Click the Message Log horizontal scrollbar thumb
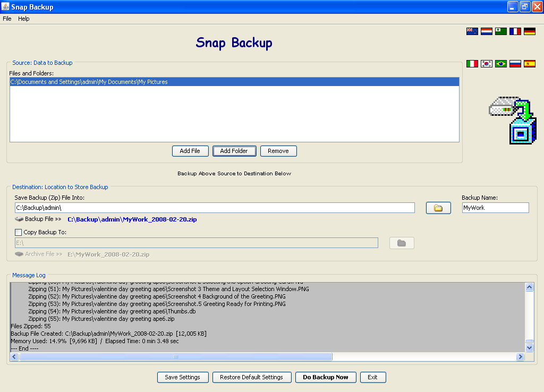544x392 pixels. pyautogui.click(x=176, y=356)
